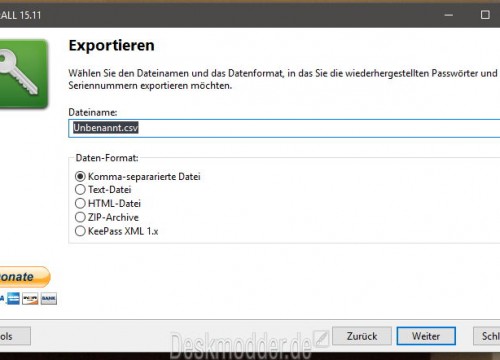Screen dimensions: 500x360
Task: Minimize the window
Action: pyautogui.click(x=449, y=15)
